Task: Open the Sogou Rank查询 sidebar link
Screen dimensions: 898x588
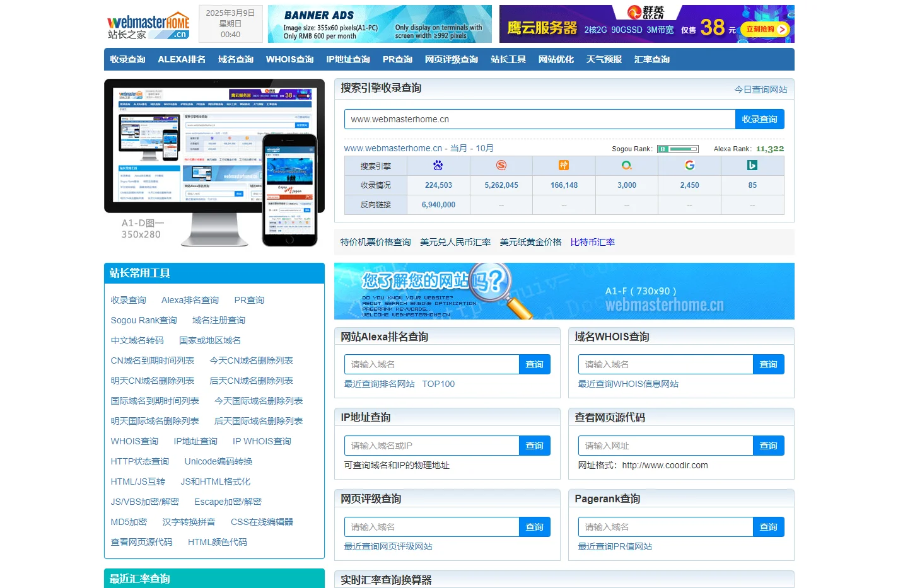Action: pyautogui.click(x=144, y=320)
